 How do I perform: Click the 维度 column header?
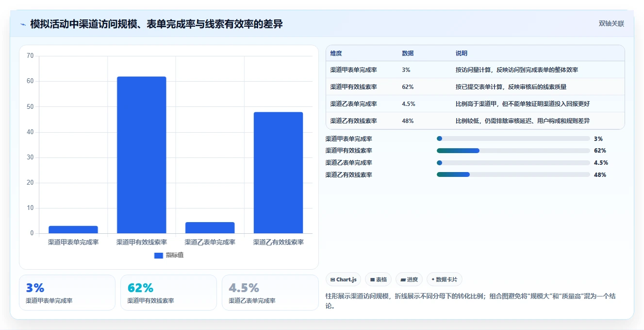point(336,53)
